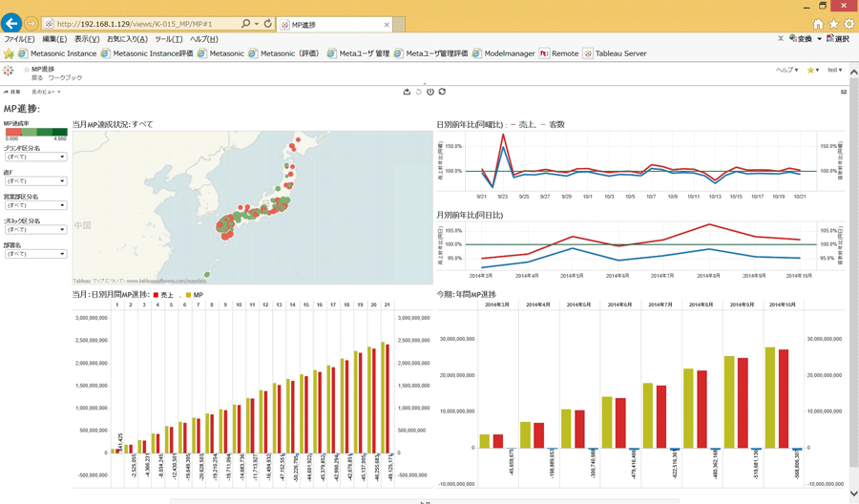Click the Tableau export/download icon

tap(407, 92)
